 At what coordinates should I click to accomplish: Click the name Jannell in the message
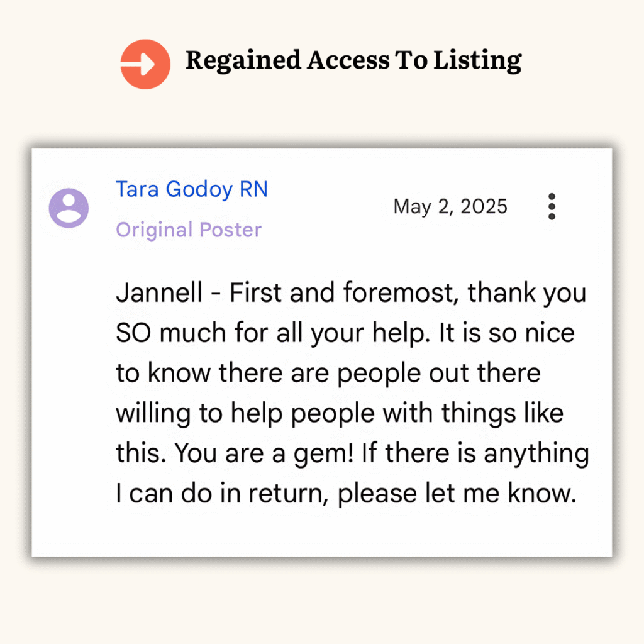(159, 293)
